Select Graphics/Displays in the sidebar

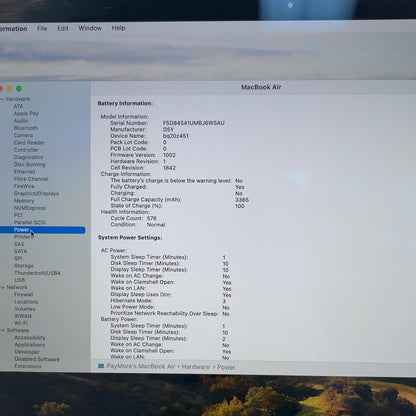[36, 194]
